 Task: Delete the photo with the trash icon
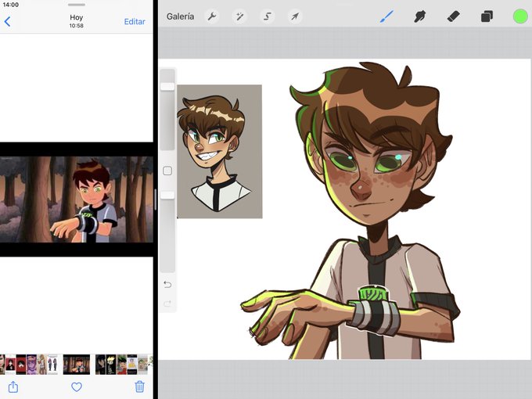(x=140, y=386)
